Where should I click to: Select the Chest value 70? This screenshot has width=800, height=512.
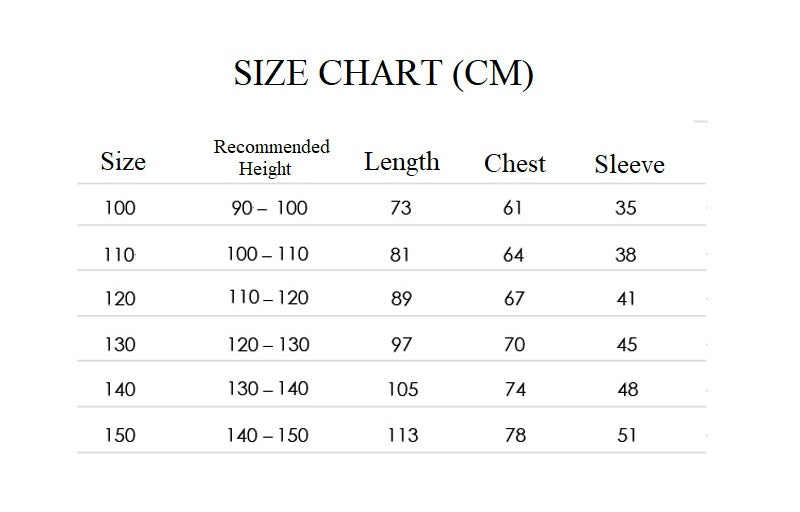515,344
